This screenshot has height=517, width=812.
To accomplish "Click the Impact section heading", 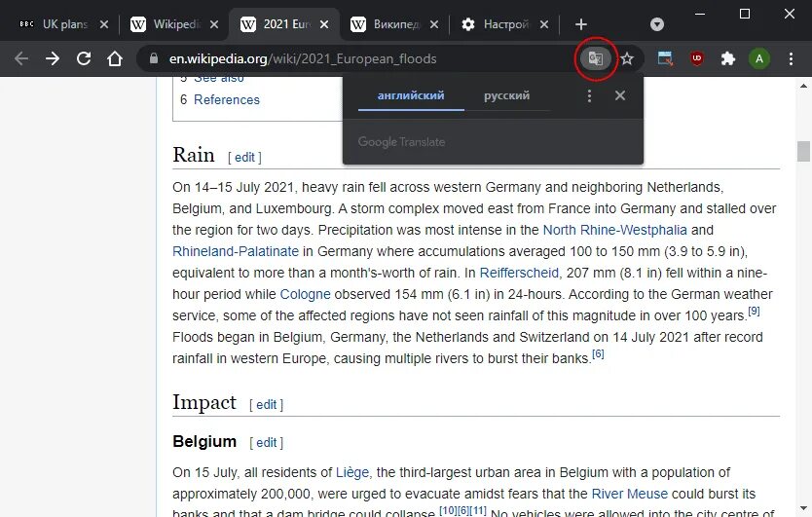I will [204, 402].
